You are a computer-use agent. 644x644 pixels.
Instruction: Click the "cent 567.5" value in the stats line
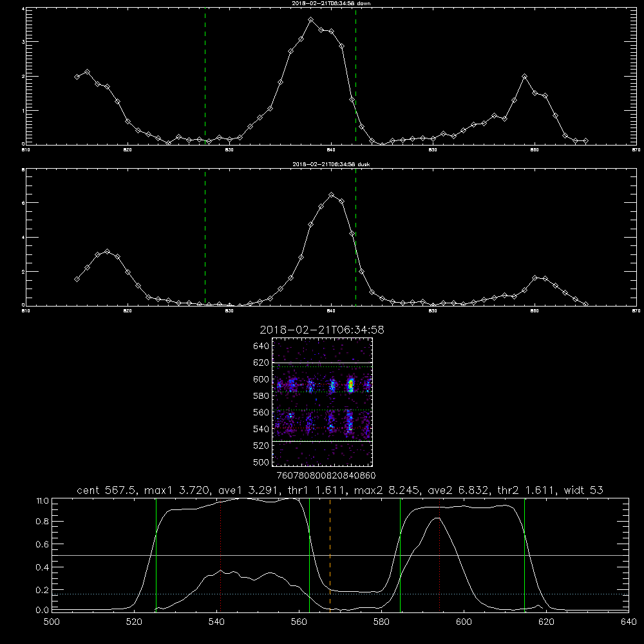pos(106,490)
